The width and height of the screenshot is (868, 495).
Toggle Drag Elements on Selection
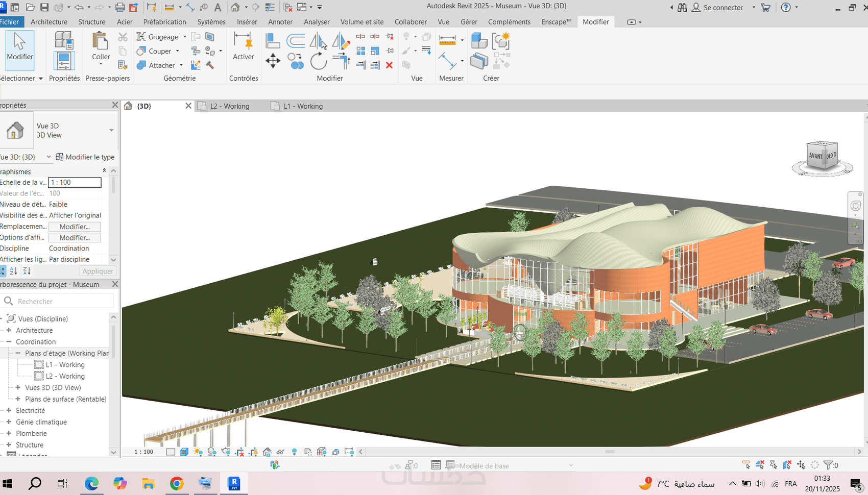click(x=801, y=465)
